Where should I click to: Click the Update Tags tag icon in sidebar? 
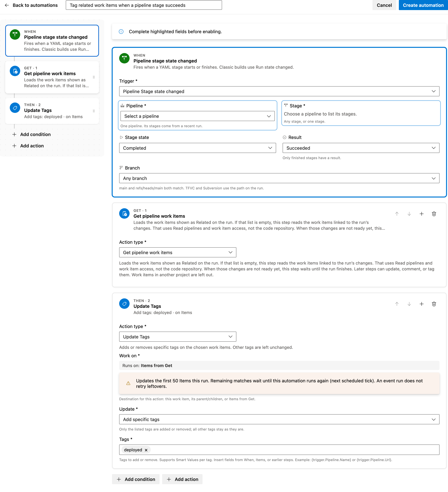15,108
